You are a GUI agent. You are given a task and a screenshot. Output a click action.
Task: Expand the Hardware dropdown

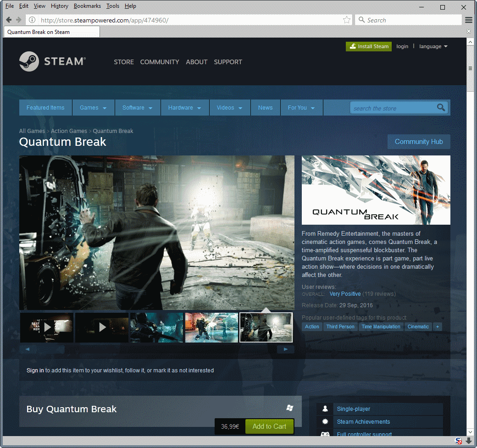(x=185, y=108)
